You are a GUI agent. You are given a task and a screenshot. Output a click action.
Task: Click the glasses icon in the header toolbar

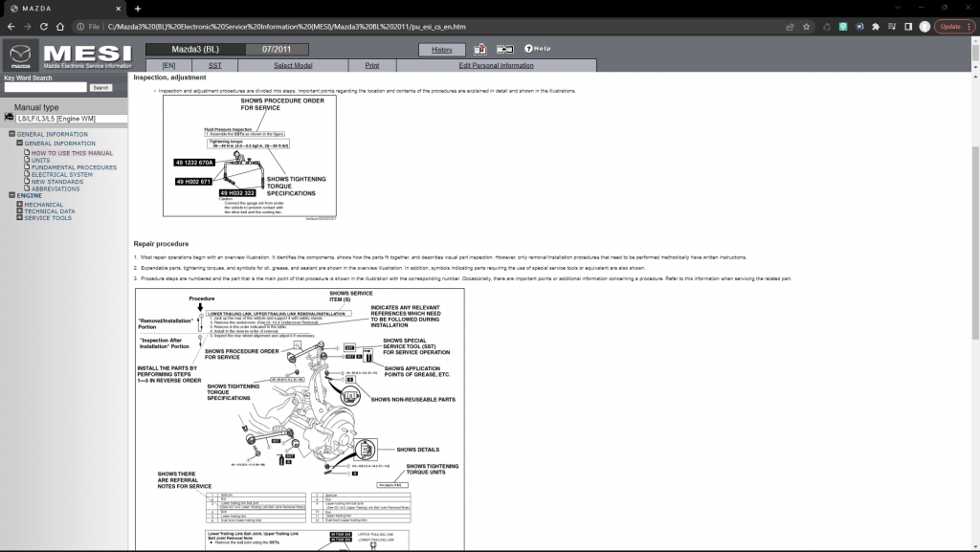(505, 49)
